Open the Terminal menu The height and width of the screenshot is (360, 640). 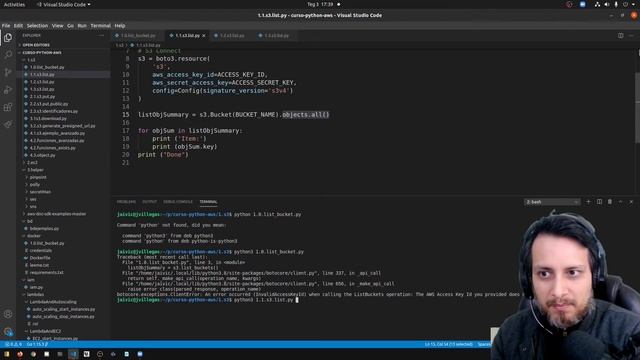click(x=100, y=26)
